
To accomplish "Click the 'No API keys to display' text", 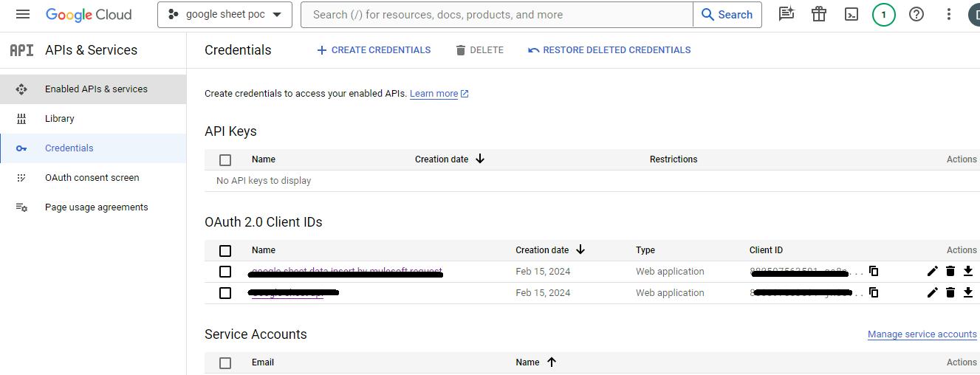I will (264, 181).
